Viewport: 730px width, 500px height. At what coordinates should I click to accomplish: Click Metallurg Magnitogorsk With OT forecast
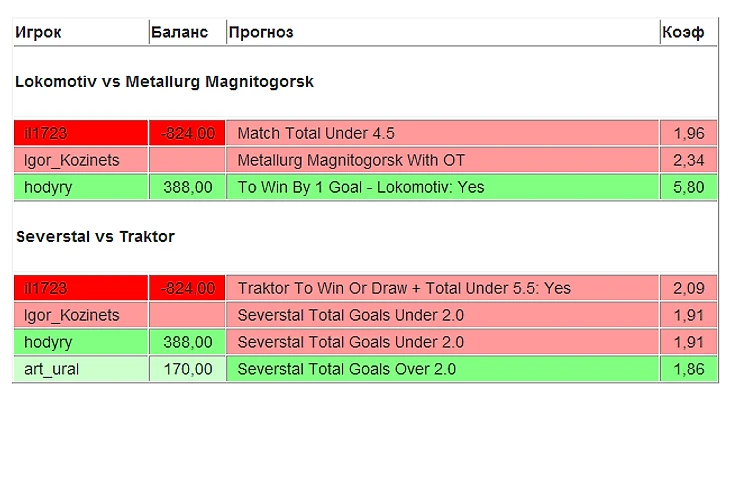pos(351,160)
